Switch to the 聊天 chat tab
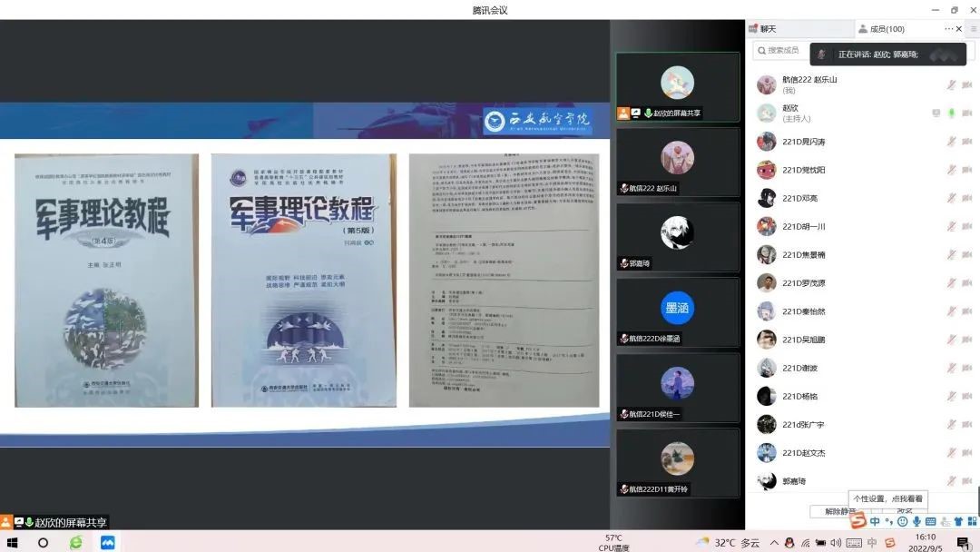 click(x=768, y=29)
